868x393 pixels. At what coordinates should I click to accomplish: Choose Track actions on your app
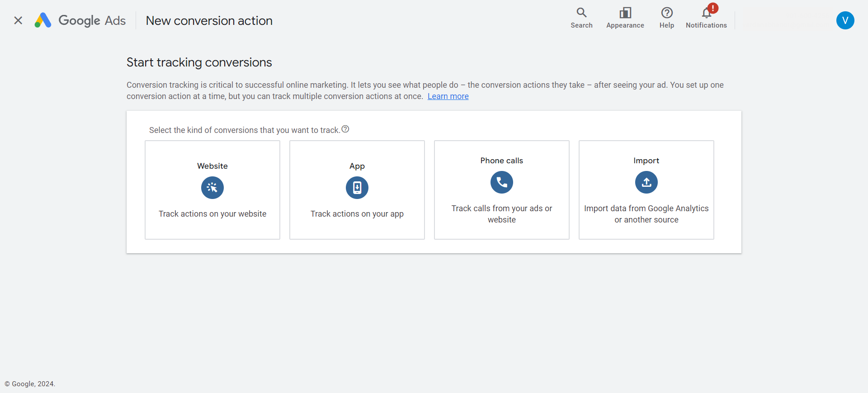click(357, 214)
